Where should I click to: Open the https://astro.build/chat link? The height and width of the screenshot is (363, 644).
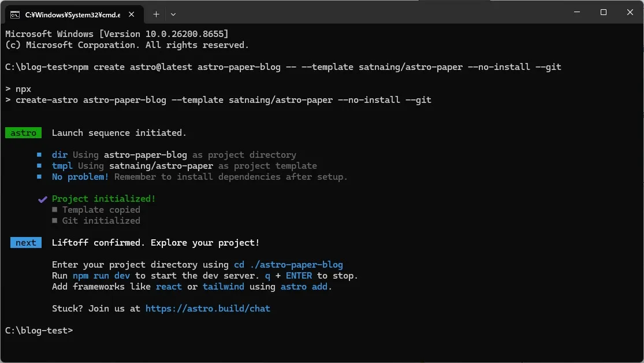(208, 309)
